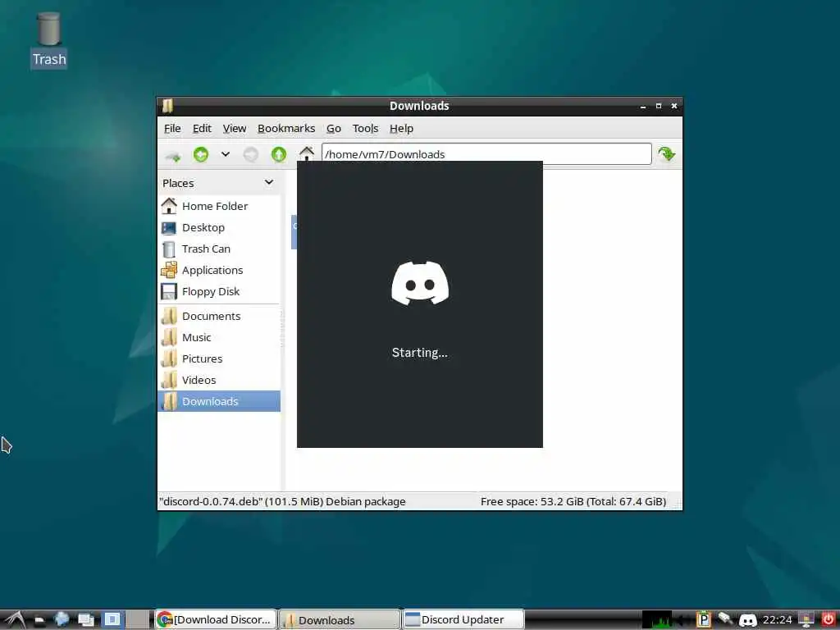This screenshot has height=630, width=840.
Task: Click the red power logout button
Action: pos(829,620)
